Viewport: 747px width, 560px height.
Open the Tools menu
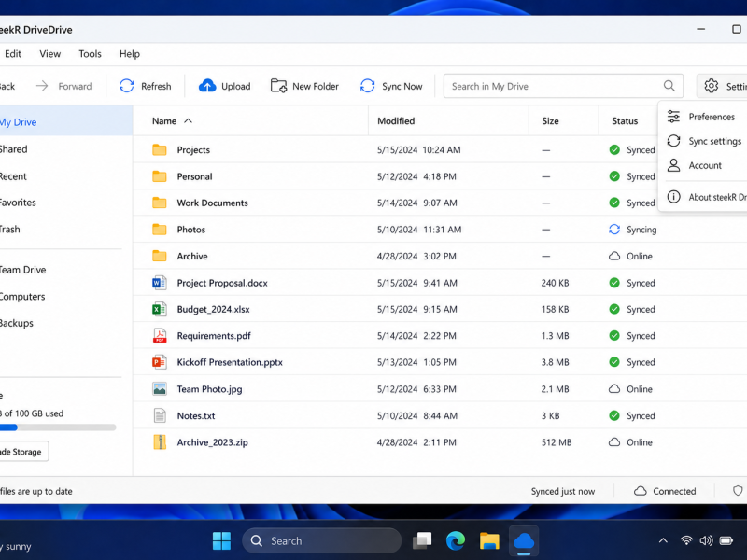[90, 54]
